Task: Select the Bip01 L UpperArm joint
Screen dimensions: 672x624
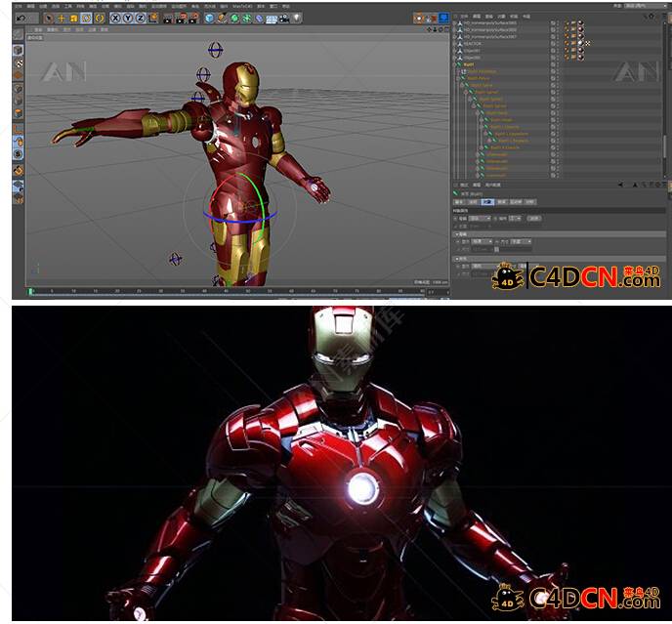Action: coord(511,134)
